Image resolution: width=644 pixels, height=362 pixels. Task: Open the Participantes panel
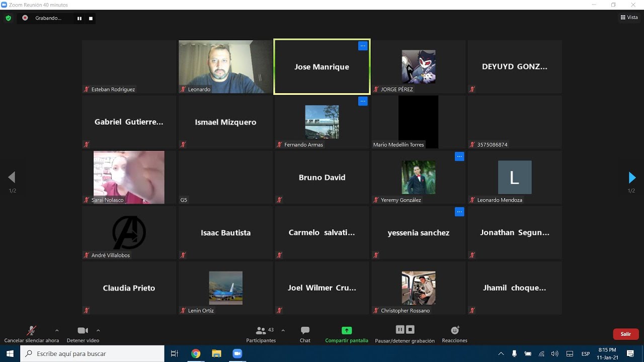click(x=261, y=334)
